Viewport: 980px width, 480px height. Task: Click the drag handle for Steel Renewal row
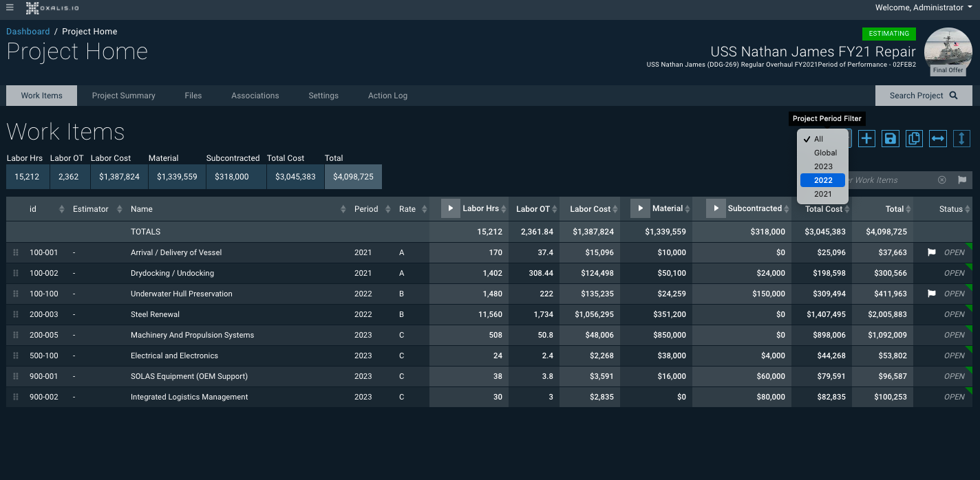coord(16,314)
